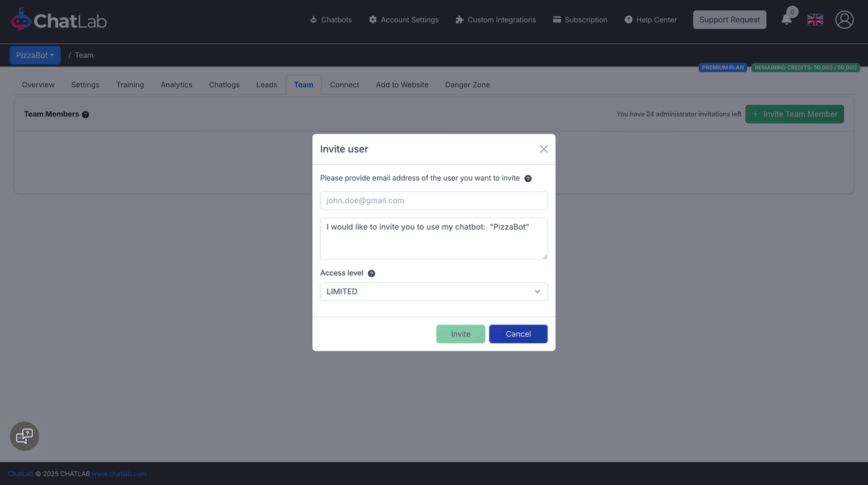Expand the PizzaBot chatbot selector

[x=35, y=55]
